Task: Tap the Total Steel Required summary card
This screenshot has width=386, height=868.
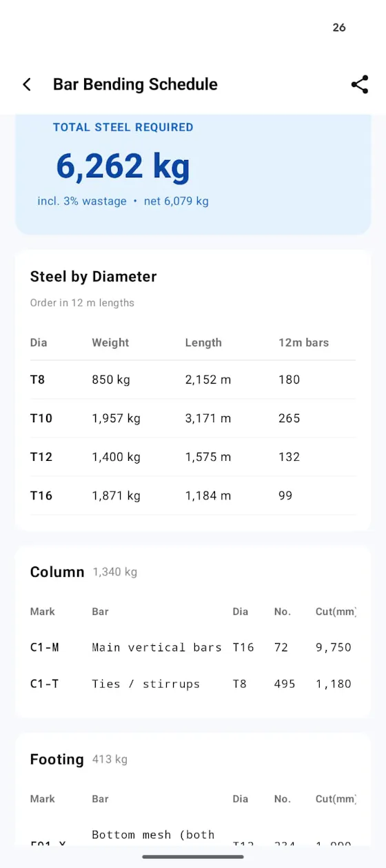Action: [193, 175]
